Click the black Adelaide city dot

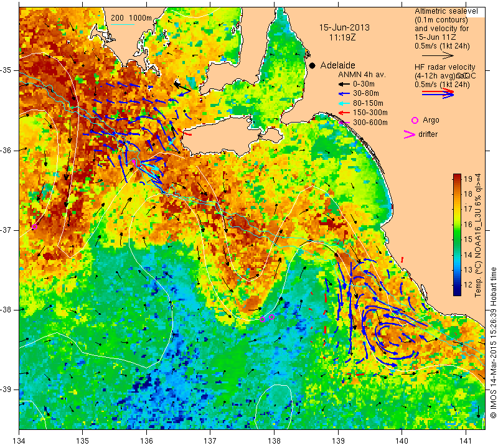312,65
